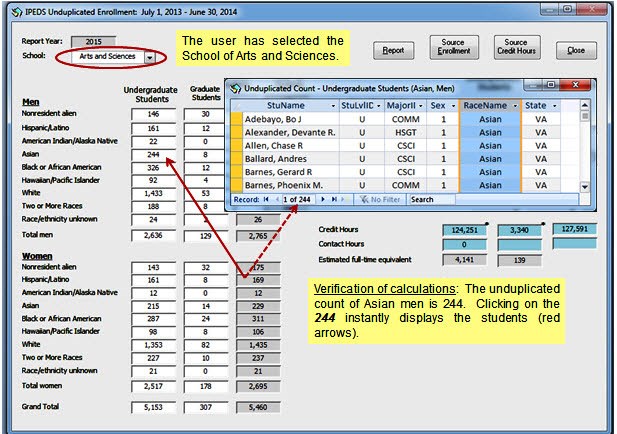This screenshot has height=434, width=617.
Task: Click Estimated full-time equivalent value 139
Action: [x=519, y=260]
